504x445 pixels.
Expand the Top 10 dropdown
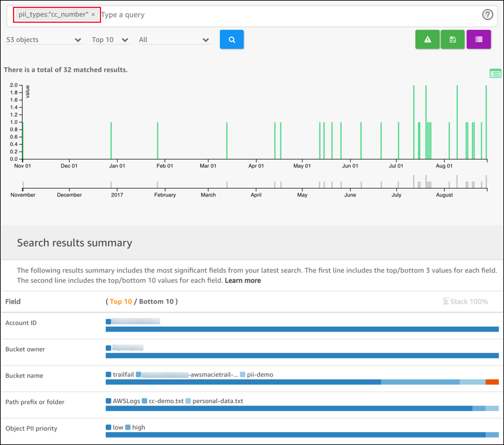(110, 39)
